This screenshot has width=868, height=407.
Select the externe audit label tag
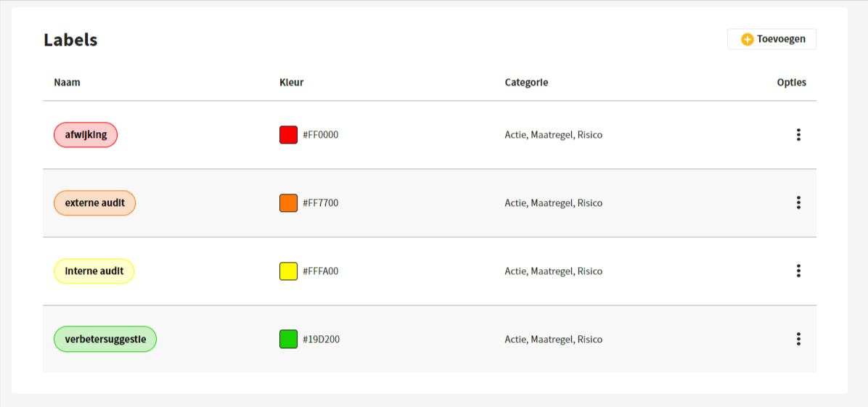click(x=94, y=202)
